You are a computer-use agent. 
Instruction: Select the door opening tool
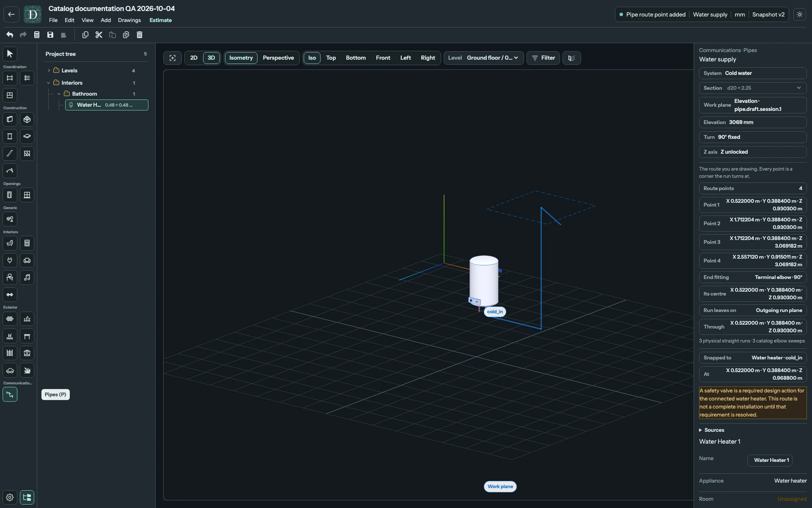pyautogui.click(x=10, y=195)
